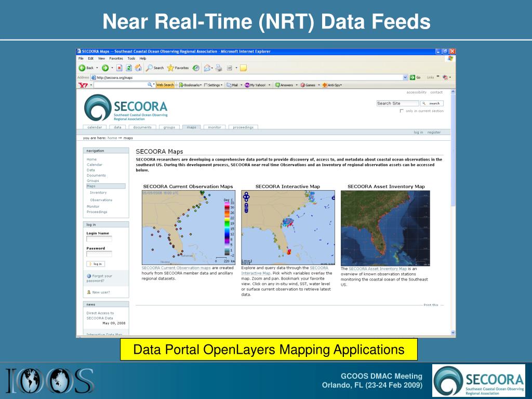Click the register link
Screen dimensions: 532x399
(x=434, y=132)
